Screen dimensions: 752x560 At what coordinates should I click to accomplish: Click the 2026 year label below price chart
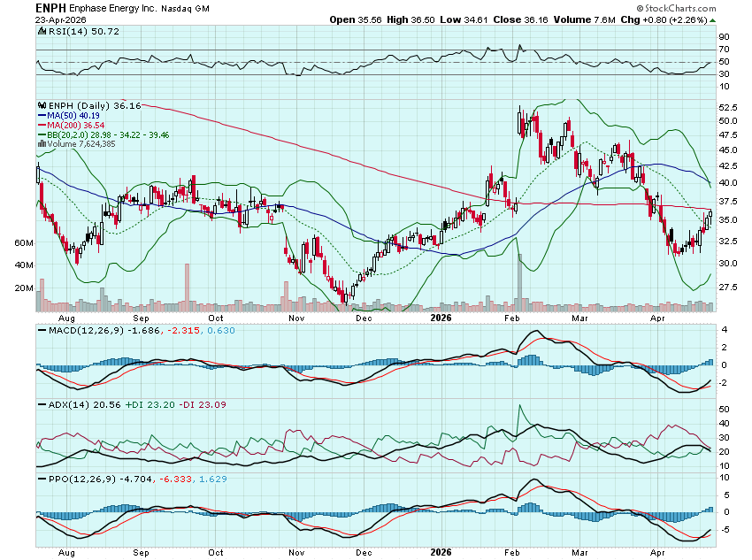click(440, 316)
